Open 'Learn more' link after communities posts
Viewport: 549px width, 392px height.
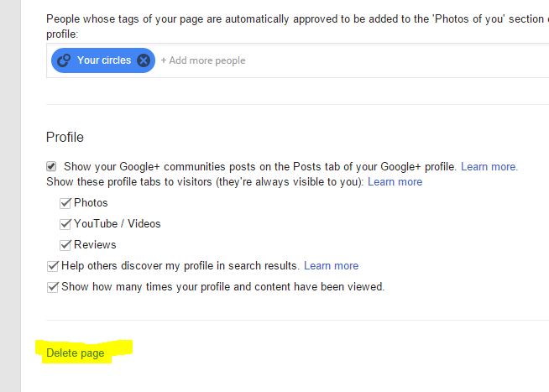489,167
